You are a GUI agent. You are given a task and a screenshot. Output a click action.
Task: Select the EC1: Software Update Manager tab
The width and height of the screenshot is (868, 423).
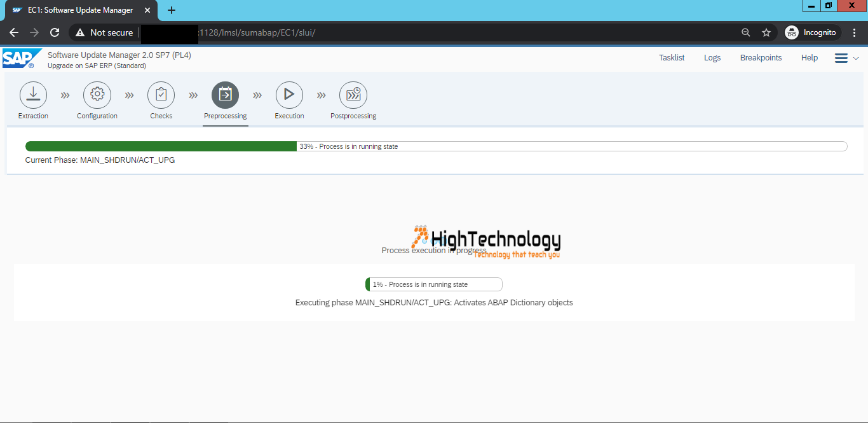click(81, 10)
